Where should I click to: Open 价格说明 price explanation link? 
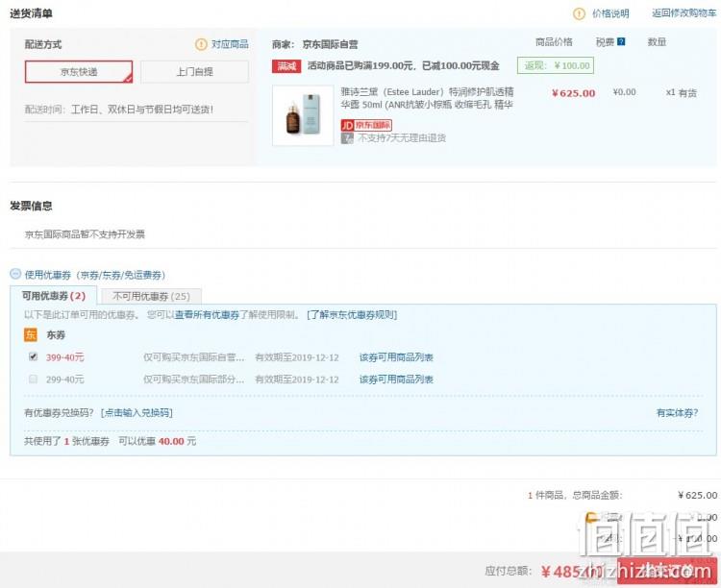pyautogui.click(x=610, y=13)
